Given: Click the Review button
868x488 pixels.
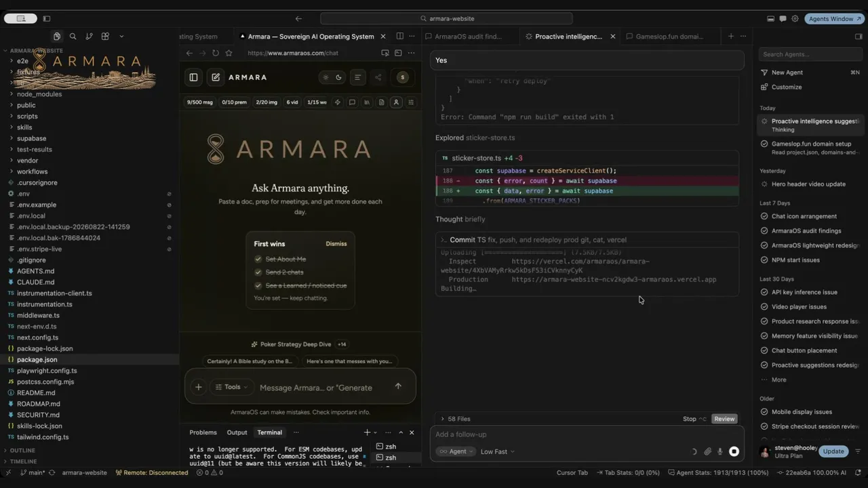Looking at the screenshot, I should pos(724,419).
